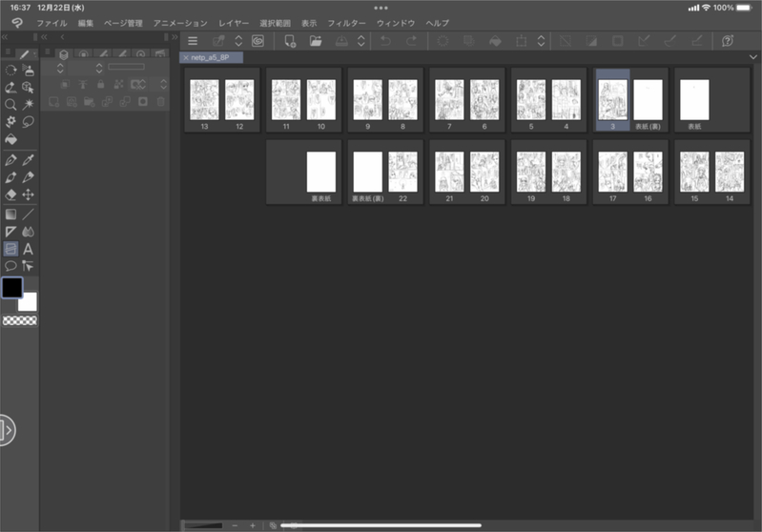
Task: Select the Eyedropper tool
Action: coord(28,159)
